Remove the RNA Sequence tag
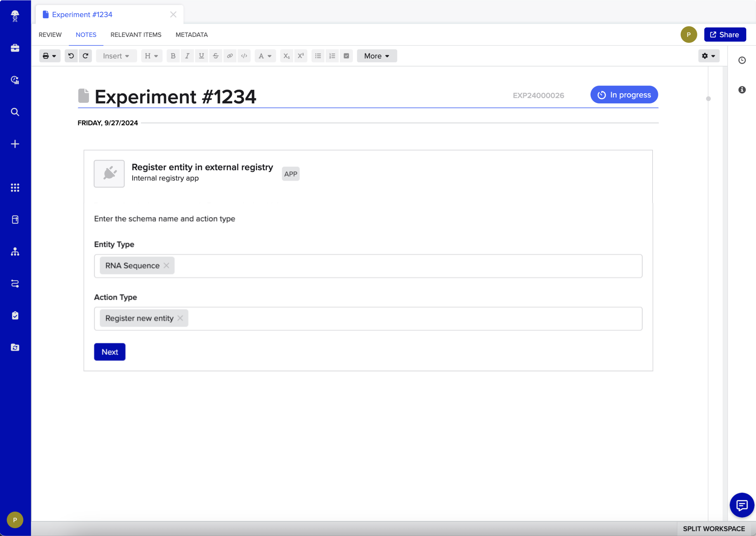The width and height of the screenshot is (756, 536). point(167,265)
